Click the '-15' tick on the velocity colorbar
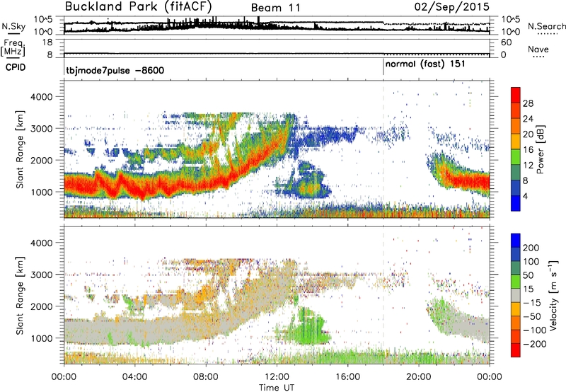 tap(532, 302)
